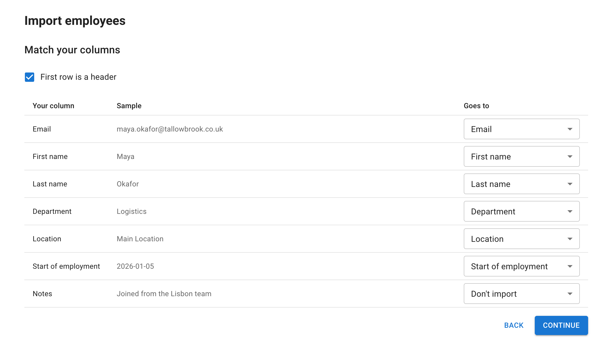
Task: Open the Last name mapping dropdown
Action: click(x=522, y=184)
